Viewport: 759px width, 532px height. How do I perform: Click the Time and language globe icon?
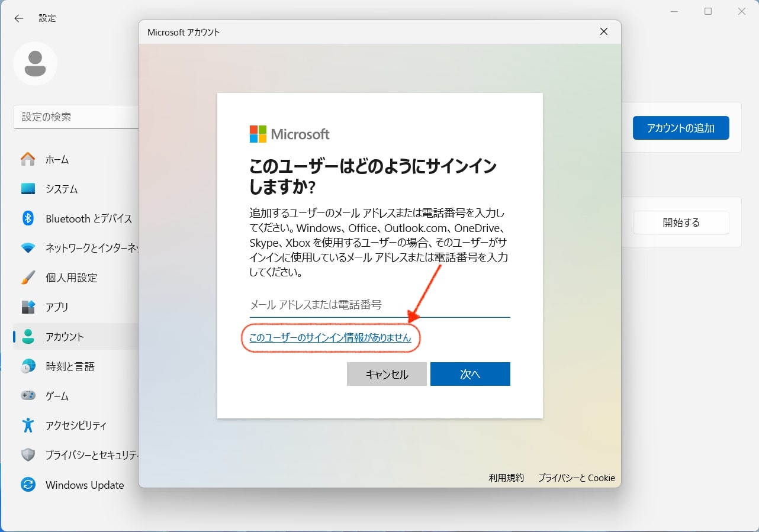click(x=28, y=366)
